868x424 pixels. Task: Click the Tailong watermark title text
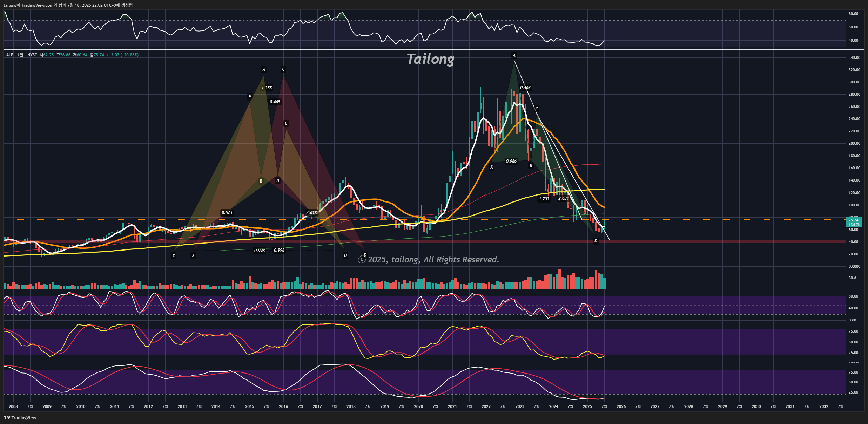click(430, 59)
